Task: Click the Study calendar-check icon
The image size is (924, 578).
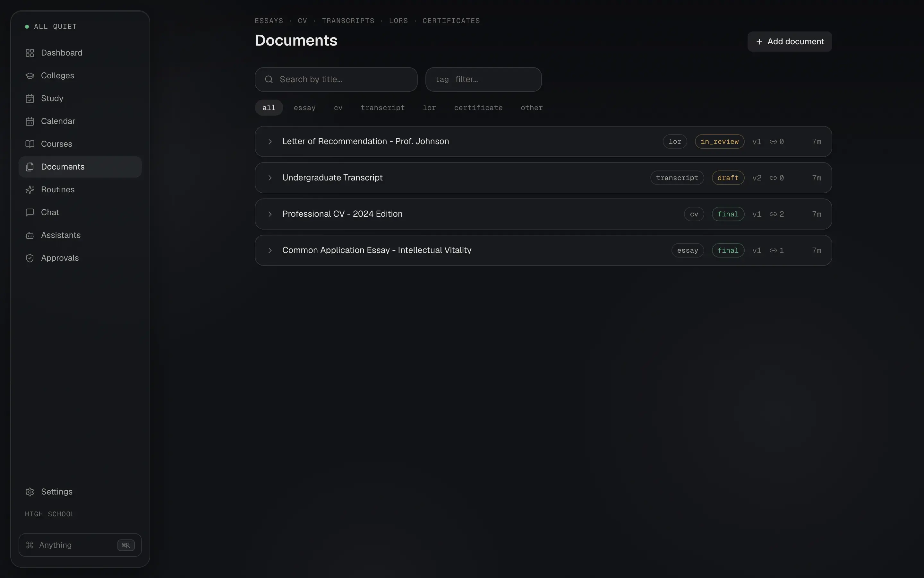Action: coord(30,99)
